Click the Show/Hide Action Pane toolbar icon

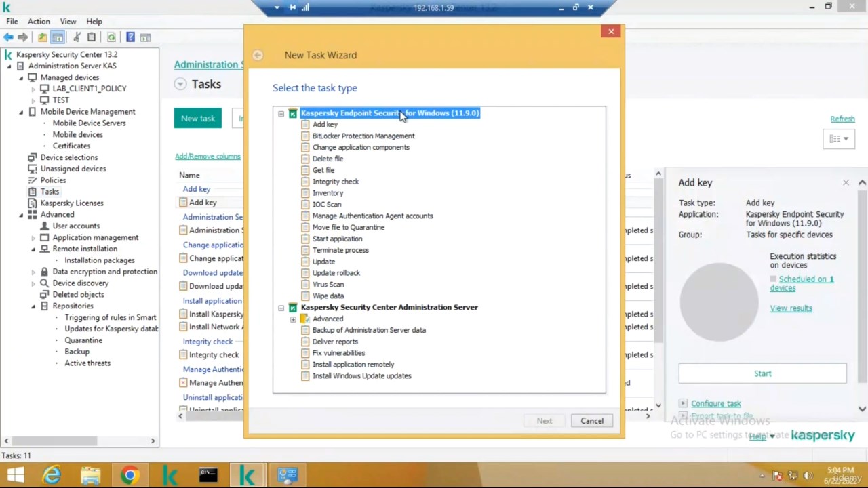[145, 37]
